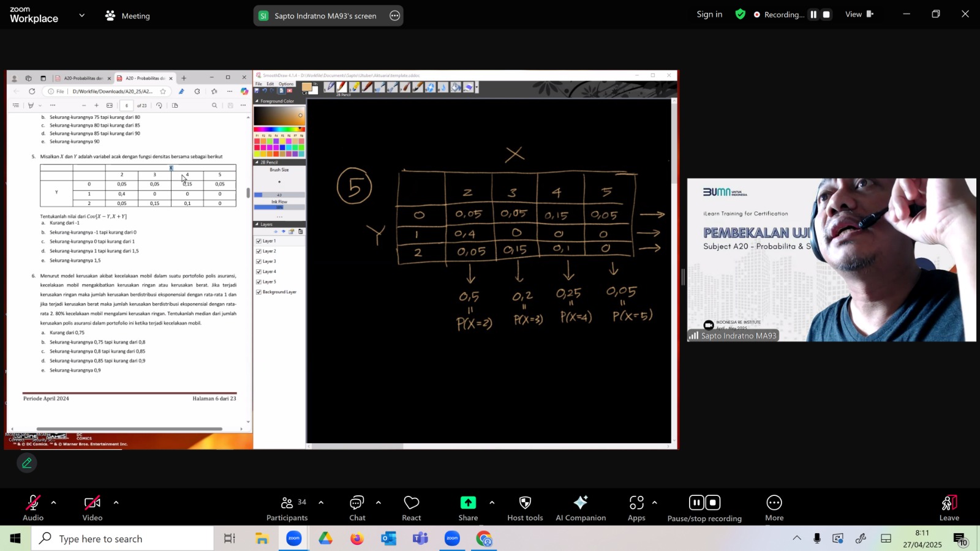Screen dimensions: 980x551
Task: Click the Pause/stop recording control
Action: click(704, 508)
